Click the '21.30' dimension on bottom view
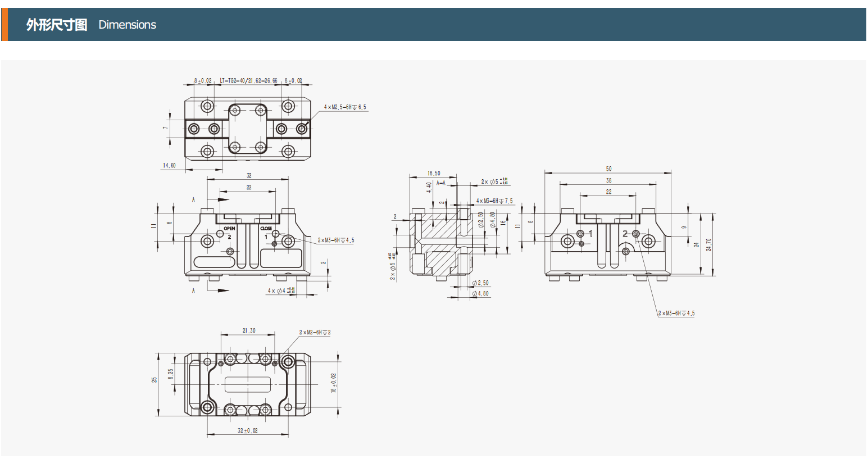This screenshot has width=868, height=459. coord(248,330)
